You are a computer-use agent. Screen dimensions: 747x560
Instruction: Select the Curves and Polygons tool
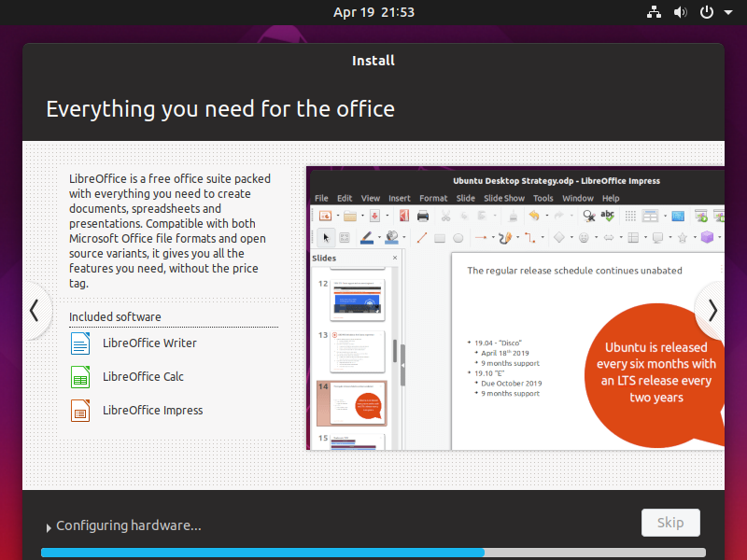pyautogui.click(x=505, y=237)
